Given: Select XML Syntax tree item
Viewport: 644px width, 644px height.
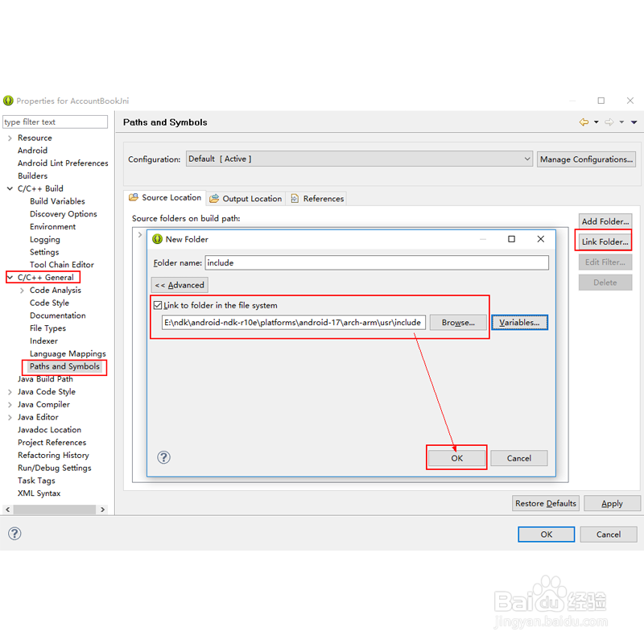Looking at the screenshot, I should 39,493.
